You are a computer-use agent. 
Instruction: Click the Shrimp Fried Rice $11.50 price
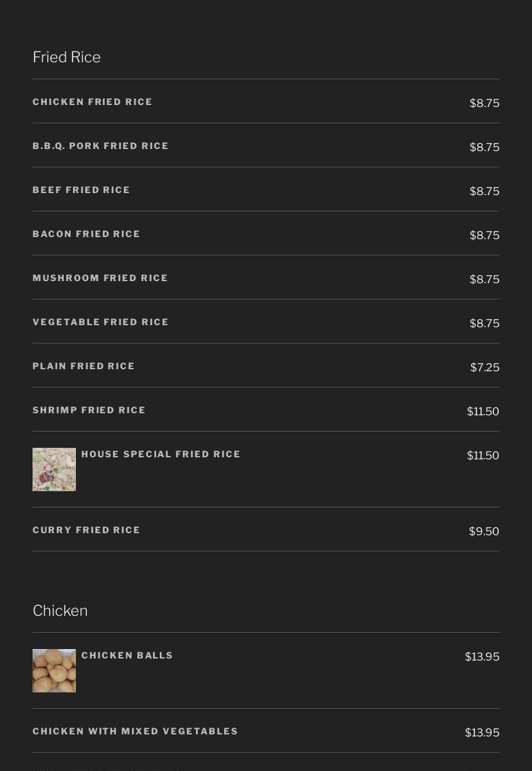point(483,412)
